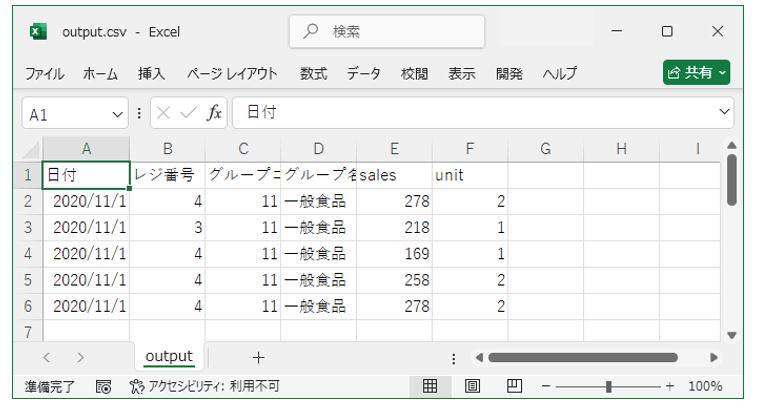Select the sales header cell

click(395, 175)
